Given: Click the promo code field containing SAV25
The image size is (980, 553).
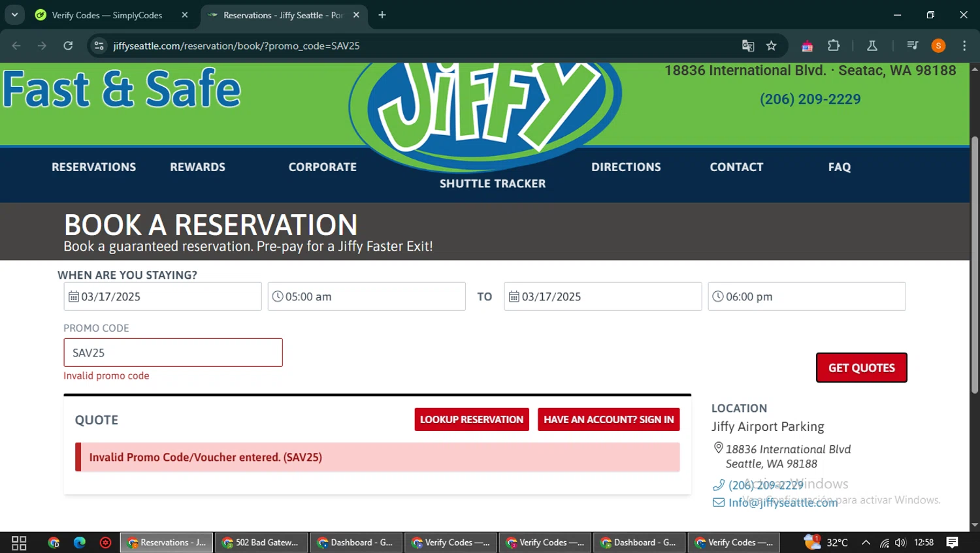Looking at the screenshot, I should pos(173,353).
